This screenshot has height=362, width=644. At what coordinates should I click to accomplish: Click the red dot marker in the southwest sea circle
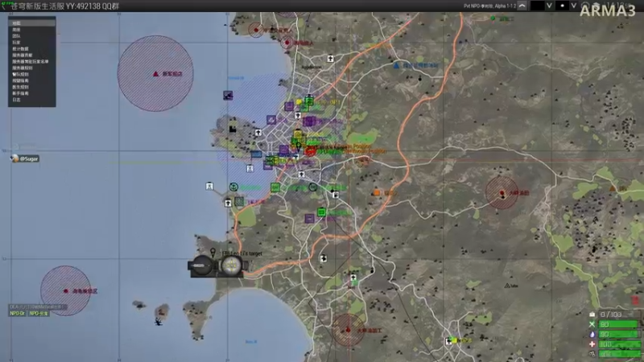[x=66, y=291]
